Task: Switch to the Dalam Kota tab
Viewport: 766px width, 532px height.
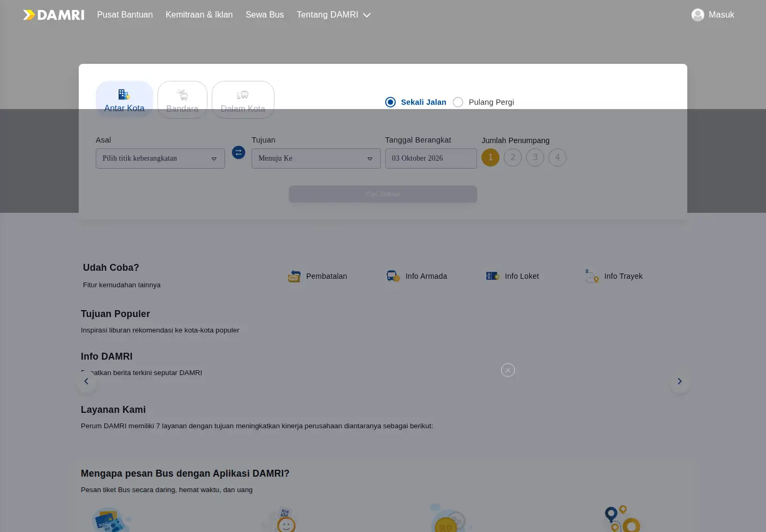Action: tap(243, 99)
